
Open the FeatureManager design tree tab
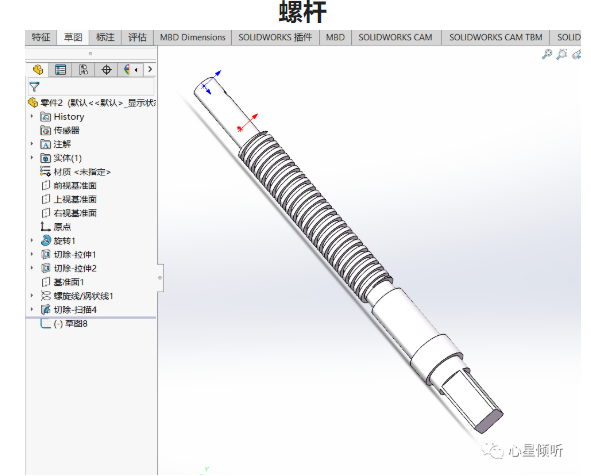(x=38, y=70)
